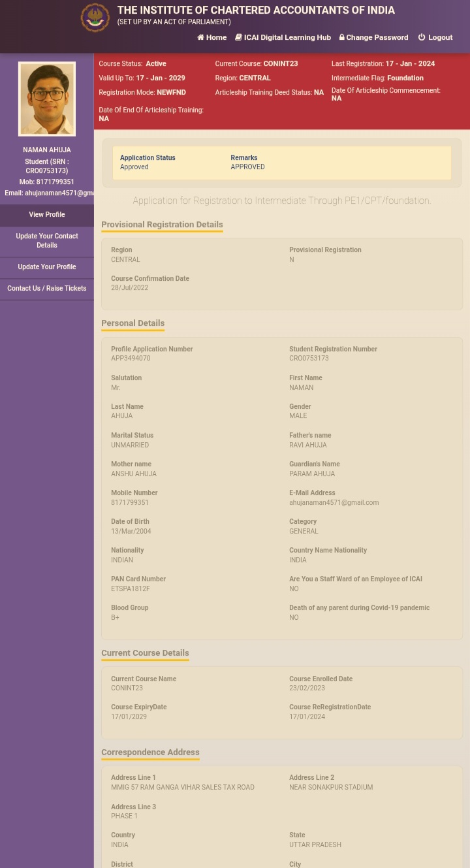The width and height of the screenshot is (470, 868).
Task: Click the Personal Details section heading
Action: pos(133,323)
